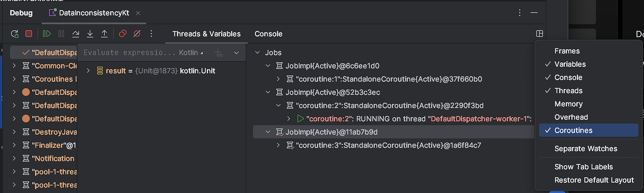Click the DestroyJava thread icon
This screenshot has height=193, width=644.
pos(26,132)
